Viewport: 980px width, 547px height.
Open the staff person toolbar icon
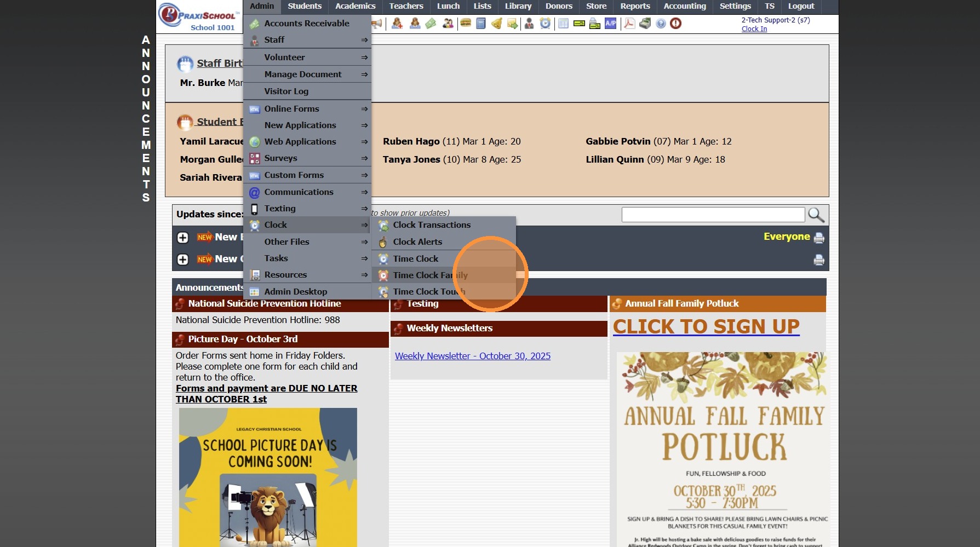pyautogui.click(x=529, y=24)
